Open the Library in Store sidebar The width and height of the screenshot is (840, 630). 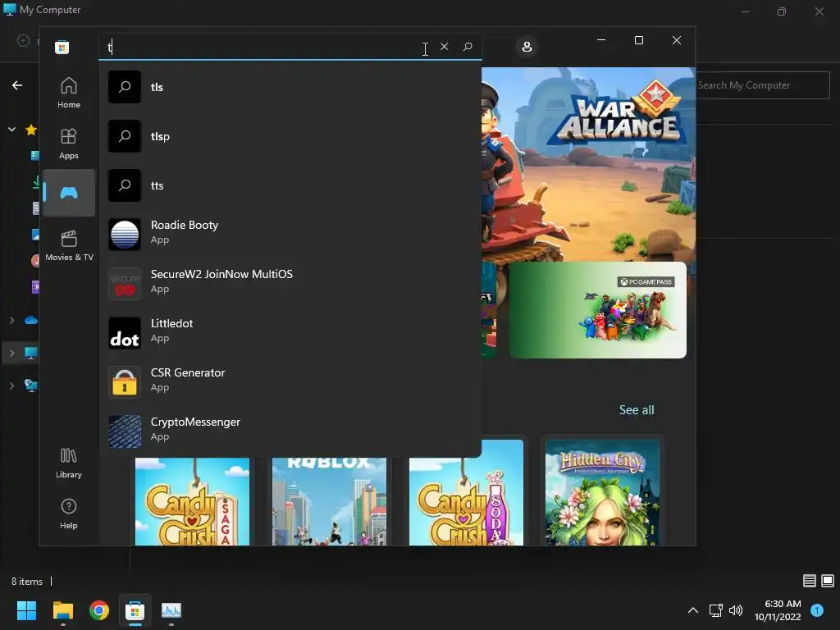(x=69, y=463)
